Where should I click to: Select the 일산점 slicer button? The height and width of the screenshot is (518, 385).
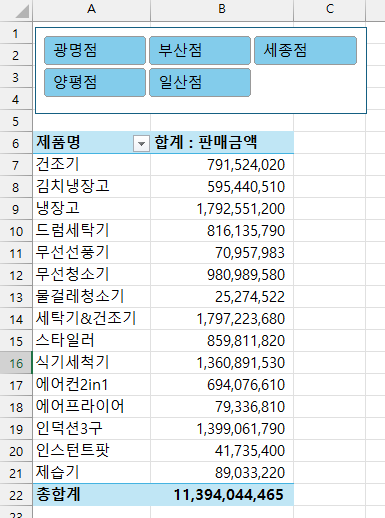click(200, 82)
